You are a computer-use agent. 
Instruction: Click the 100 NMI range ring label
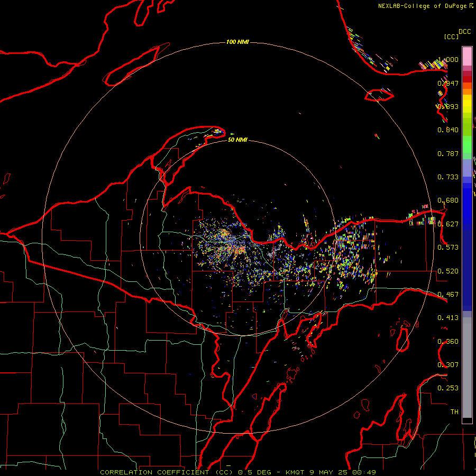click(x=237, y=42)
